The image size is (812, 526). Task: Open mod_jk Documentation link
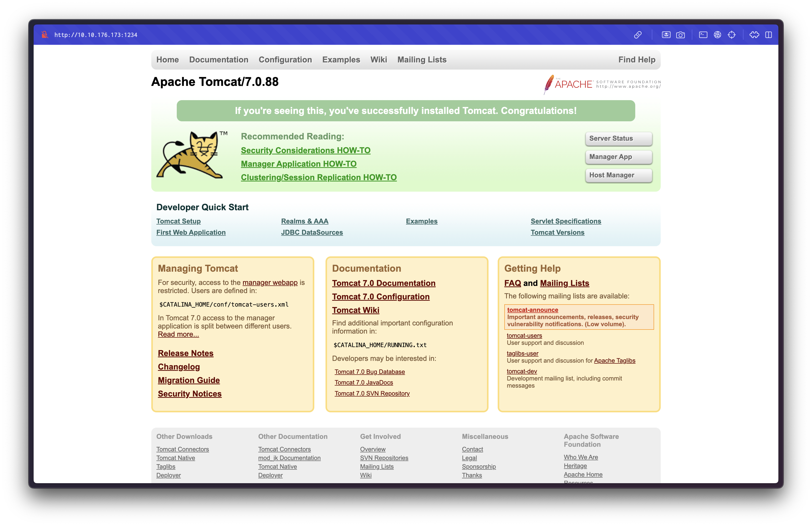[289, 458]
